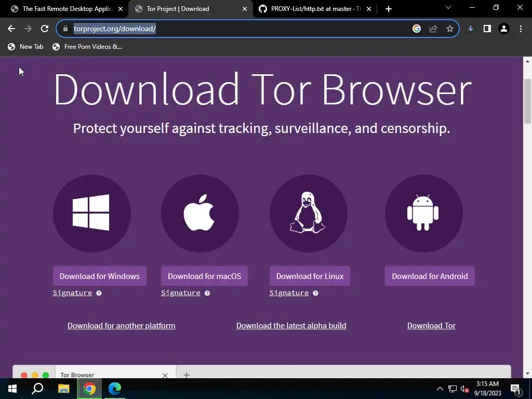
Task: Open the macOS Signature link
Action: pyautogui.click(x=180, y=293)
